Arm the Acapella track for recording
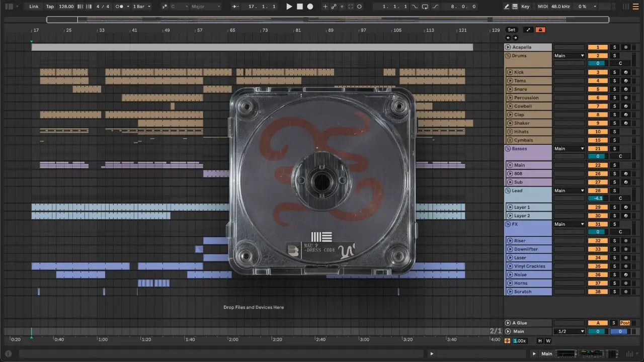Viewport: 644px width, 362px height. pyautogui.click(x=625, y=47)
